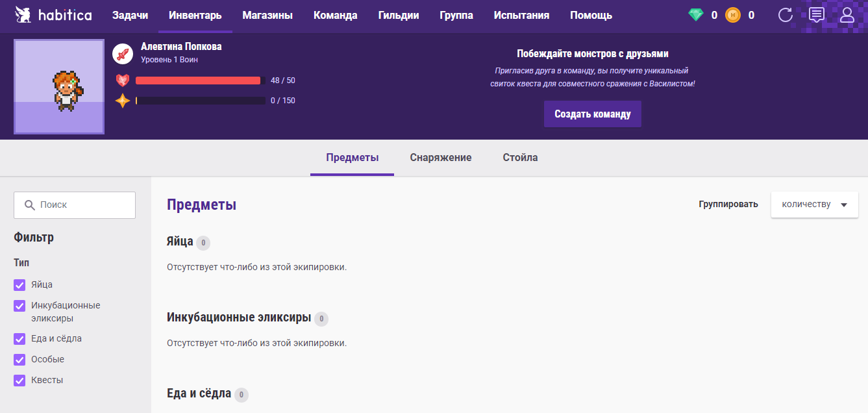
Task: Click the Еда и сёдла section heading
Action: [x=199, y=394]
